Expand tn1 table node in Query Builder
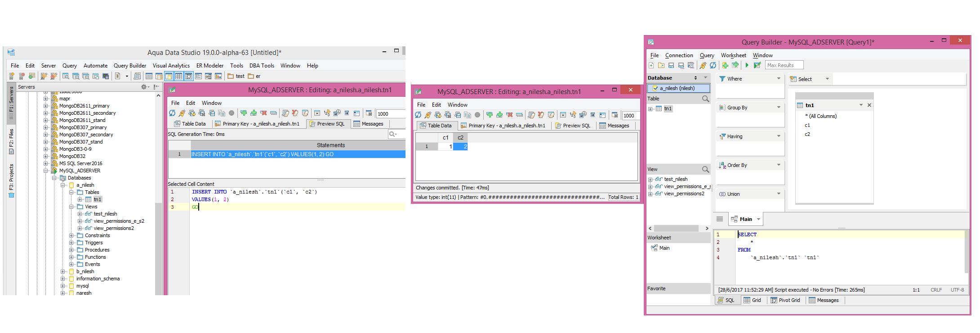This screenshot has height=333, width=980. click(650, 109)
